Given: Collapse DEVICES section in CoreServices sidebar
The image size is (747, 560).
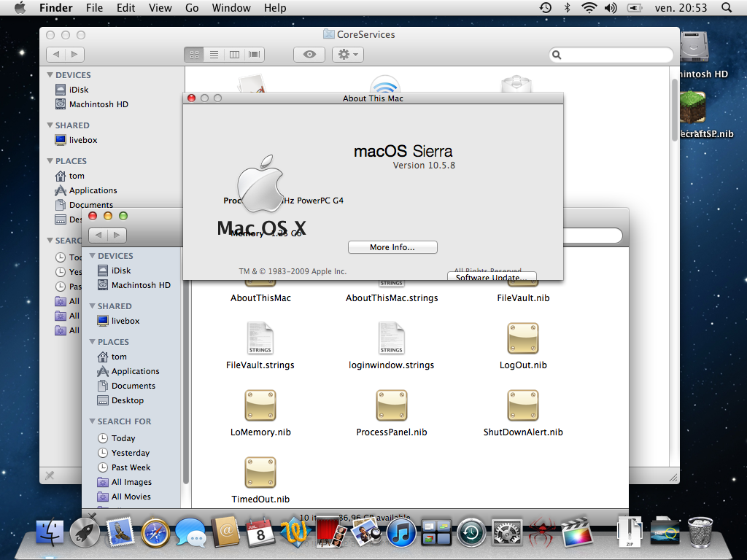Looking at the screenshot, I should coord(50,75).
